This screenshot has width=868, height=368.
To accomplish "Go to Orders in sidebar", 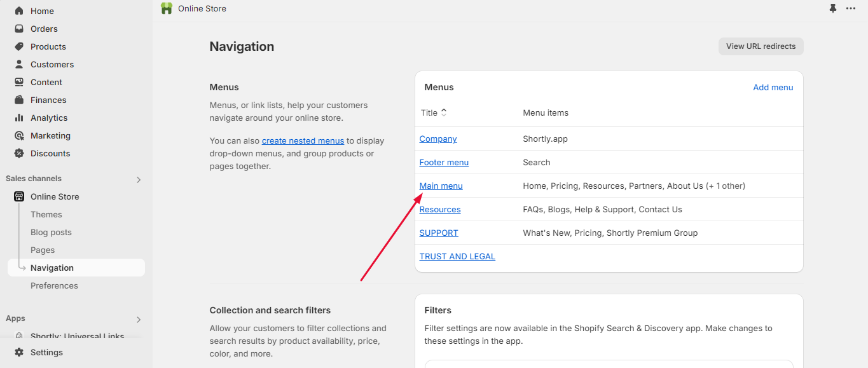I will (x=44, y=29).
